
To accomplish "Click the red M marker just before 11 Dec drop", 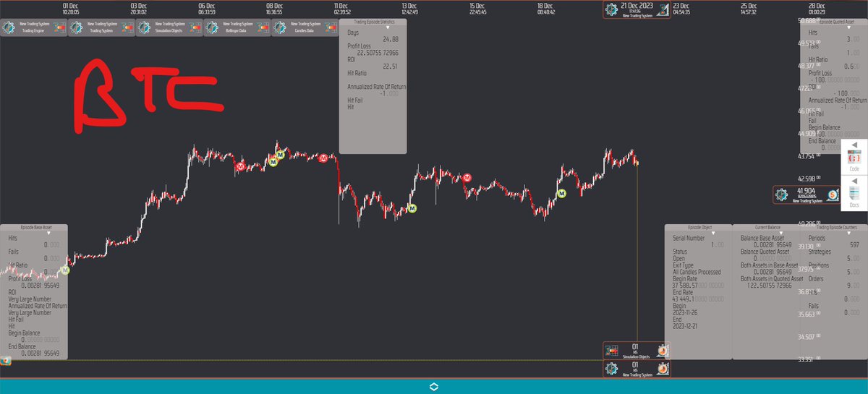I will click(x=324, y=157).
